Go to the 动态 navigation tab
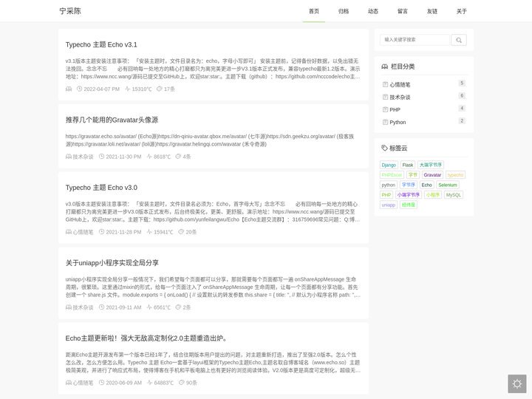Screen dimensions: 532x399 (373, 11)
